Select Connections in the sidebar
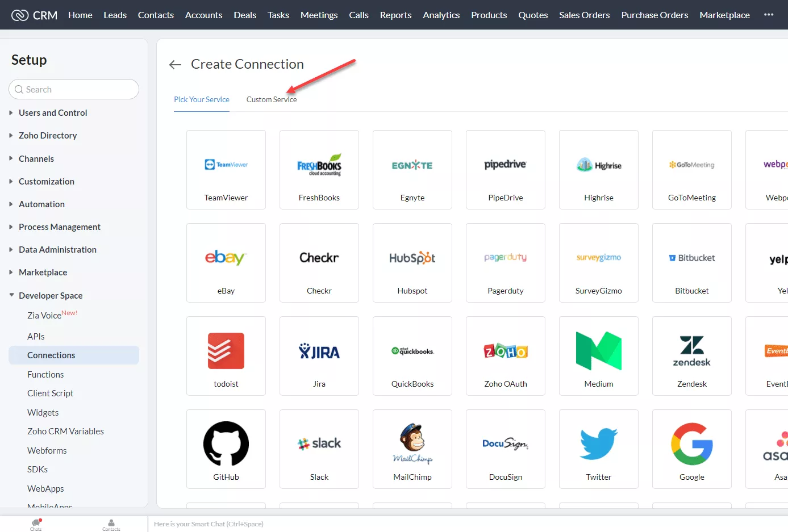 pos(74,355)
